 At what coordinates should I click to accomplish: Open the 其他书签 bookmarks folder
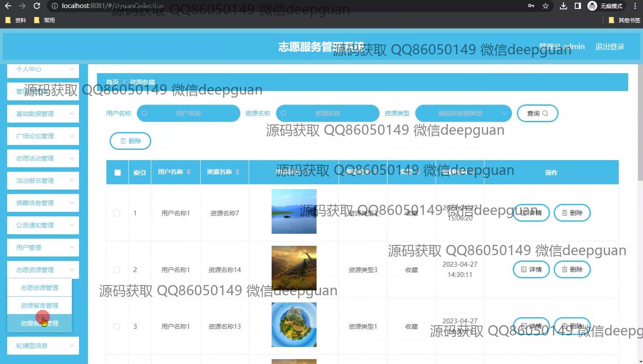[x=624, y=20]
